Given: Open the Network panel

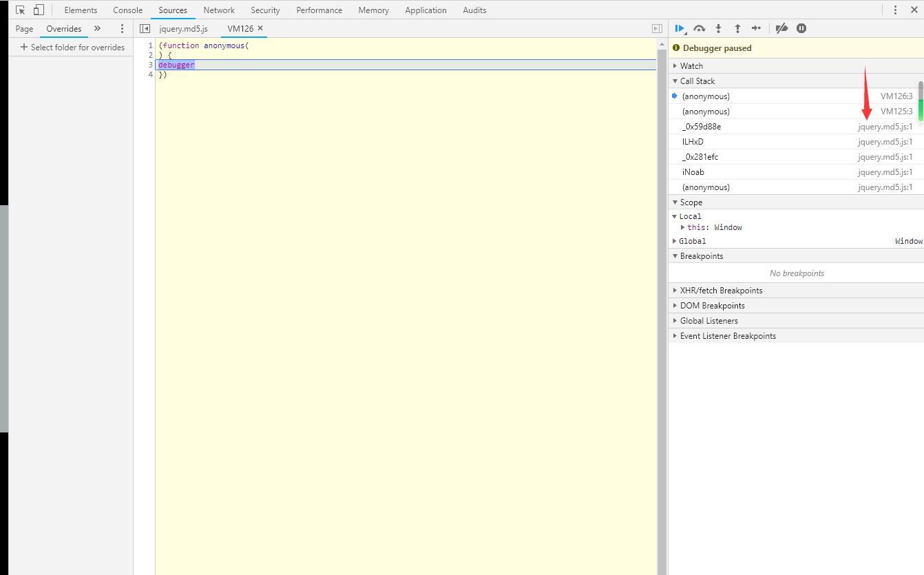Looking at the screenshot, I should point(219,10).
